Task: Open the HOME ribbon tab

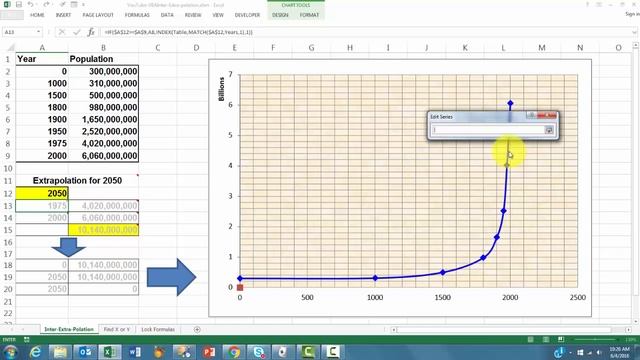Action: (x=37, y=15)
